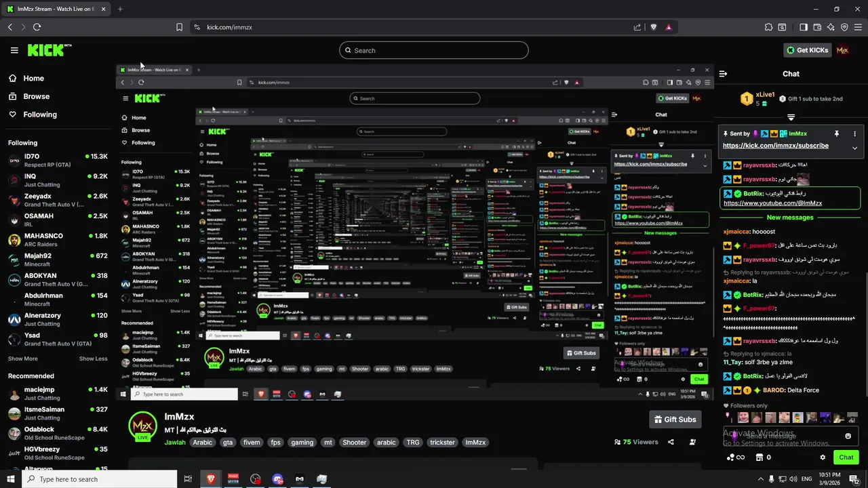The height and width of the screenshot is (488, 868).
Task: Pick the first baby emote in emote row
Action: 744,418
